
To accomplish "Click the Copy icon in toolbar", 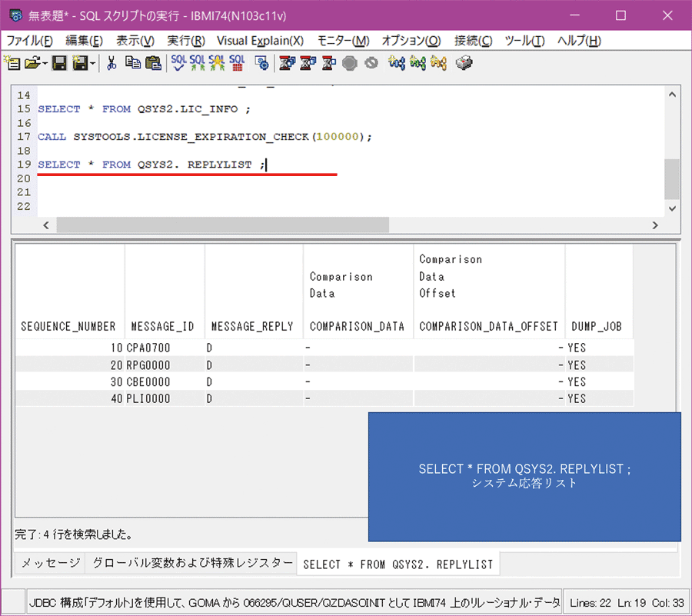I will point(132,63).
